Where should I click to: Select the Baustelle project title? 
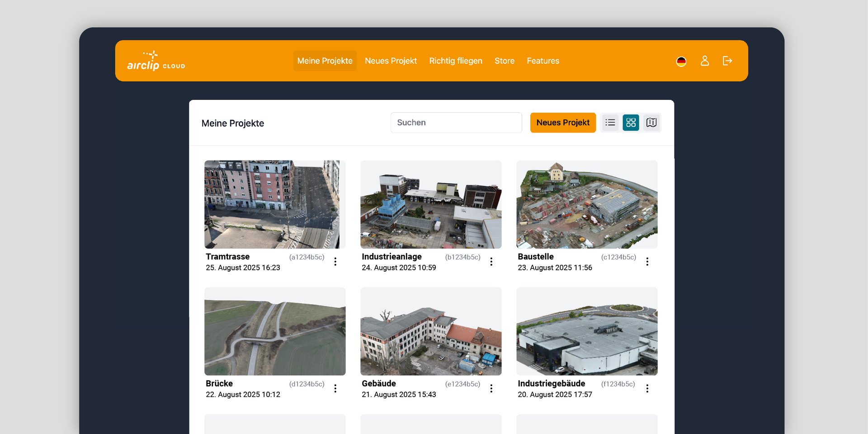click(536, 256)
